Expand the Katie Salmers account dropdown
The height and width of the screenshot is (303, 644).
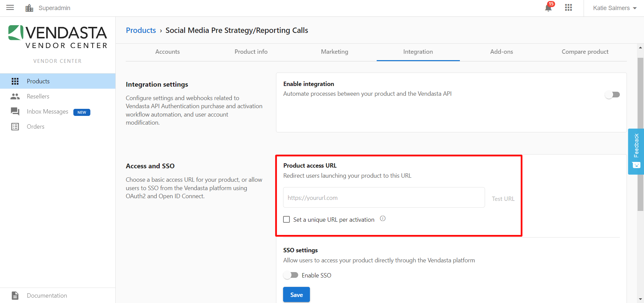[614, 8]
